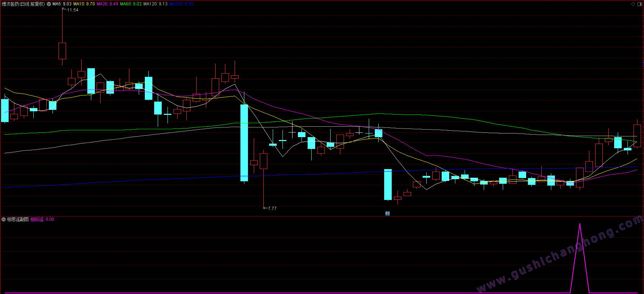This screenshot has width=644, height=294.
Task: Select the MA20: 8.49 label
Action: [x=107, y=4]
